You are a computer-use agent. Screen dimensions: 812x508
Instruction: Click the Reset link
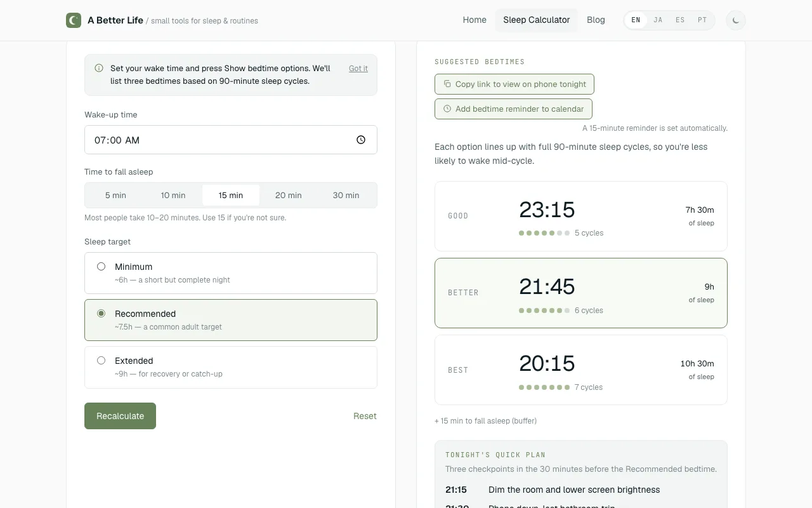(x=365, y=416)
